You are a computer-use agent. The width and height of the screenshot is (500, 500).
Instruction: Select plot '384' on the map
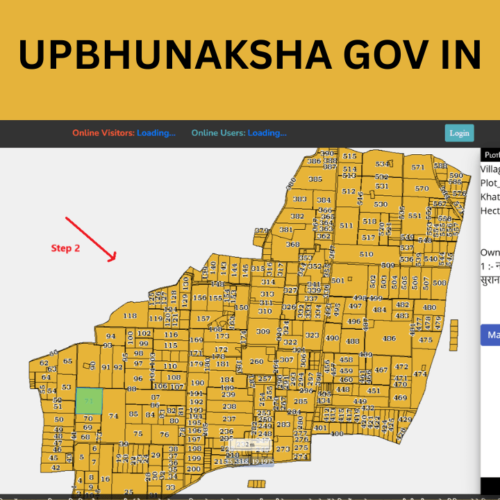[x=323, y=200]
